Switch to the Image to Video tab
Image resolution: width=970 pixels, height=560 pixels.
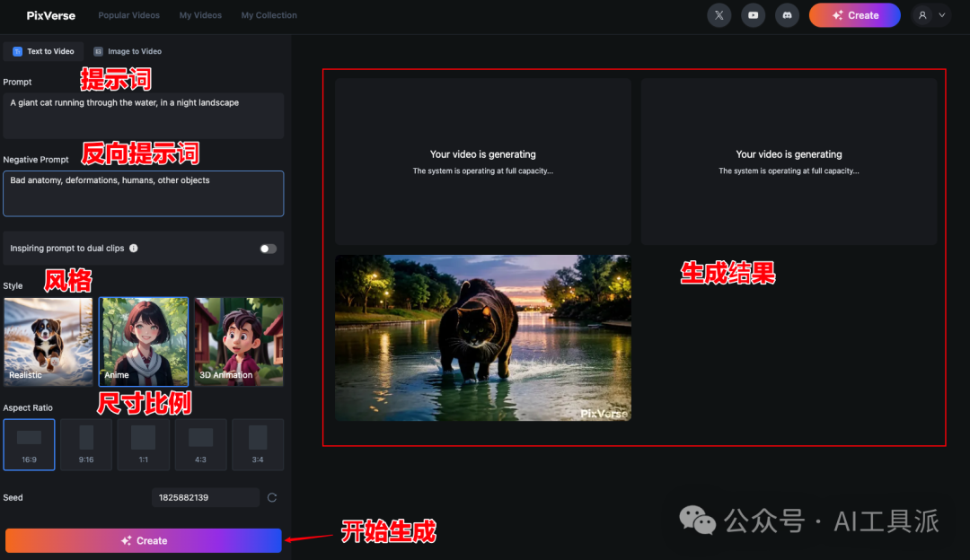128,51
